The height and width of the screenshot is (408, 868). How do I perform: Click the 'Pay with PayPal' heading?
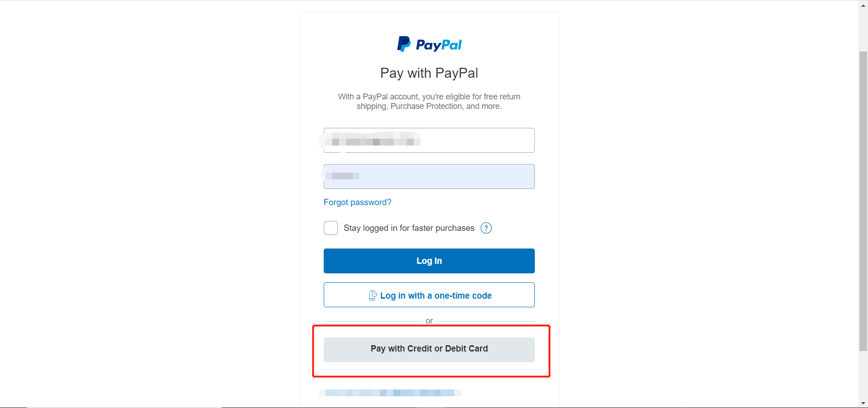(429, 73)
